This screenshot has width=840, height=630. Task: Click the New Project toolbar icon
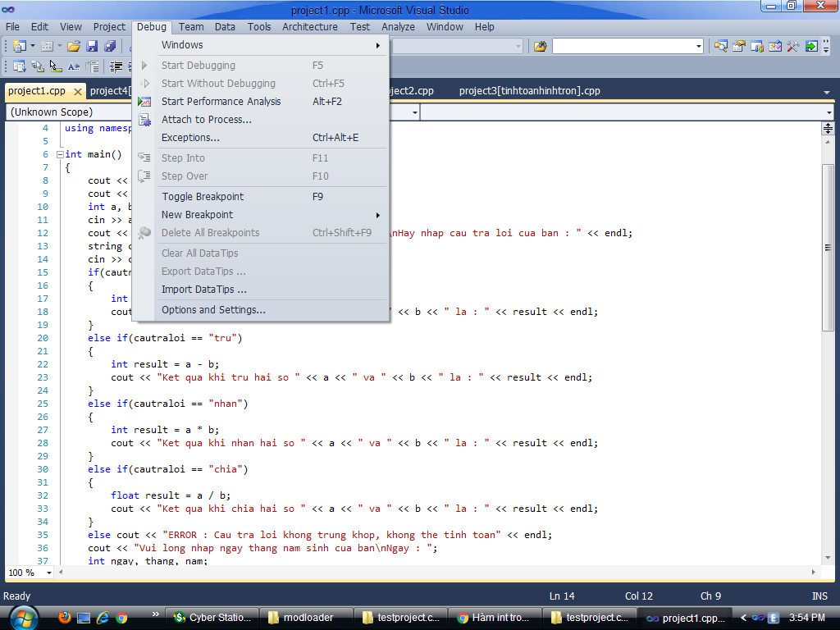tap(20, 46)
